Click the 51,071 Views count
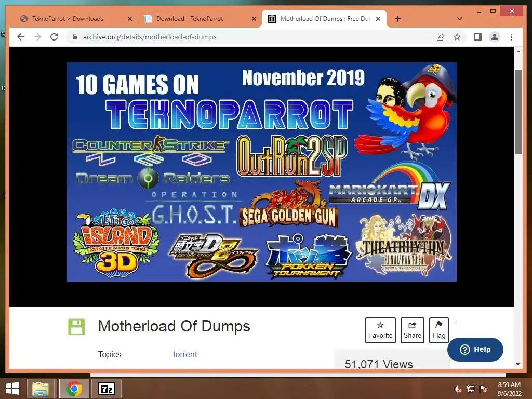This screenshot has height=399, width=532. coord(379,364)
